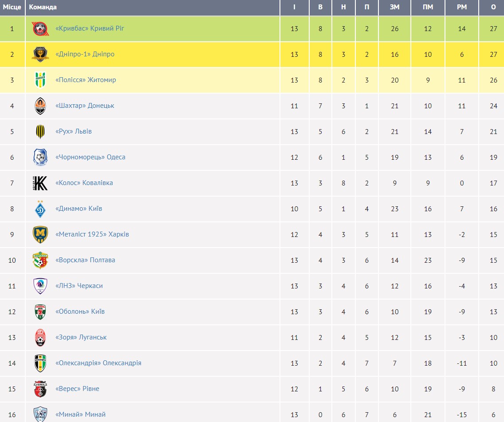Open the «Минай» Минай team link
504x422 pixels.
(80, 414)
